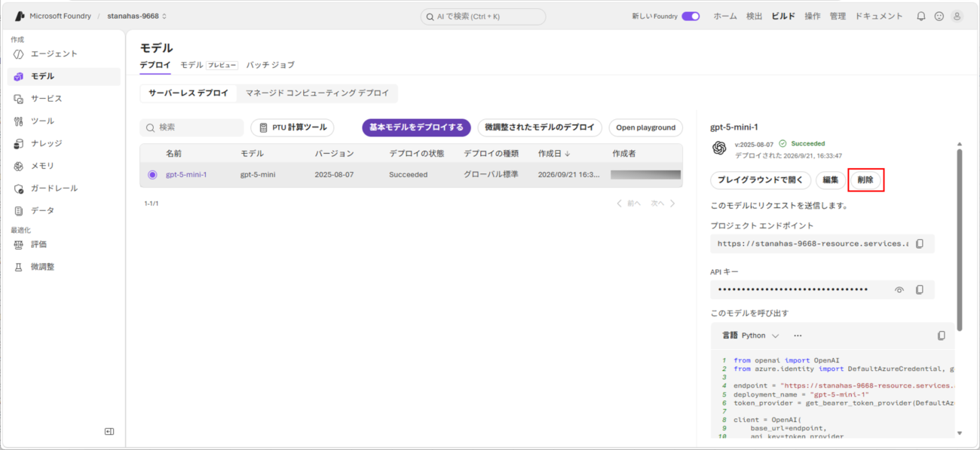The image size is (980, 450).
Task: Click the 削除 button
Action: click(x=865, y=180)
